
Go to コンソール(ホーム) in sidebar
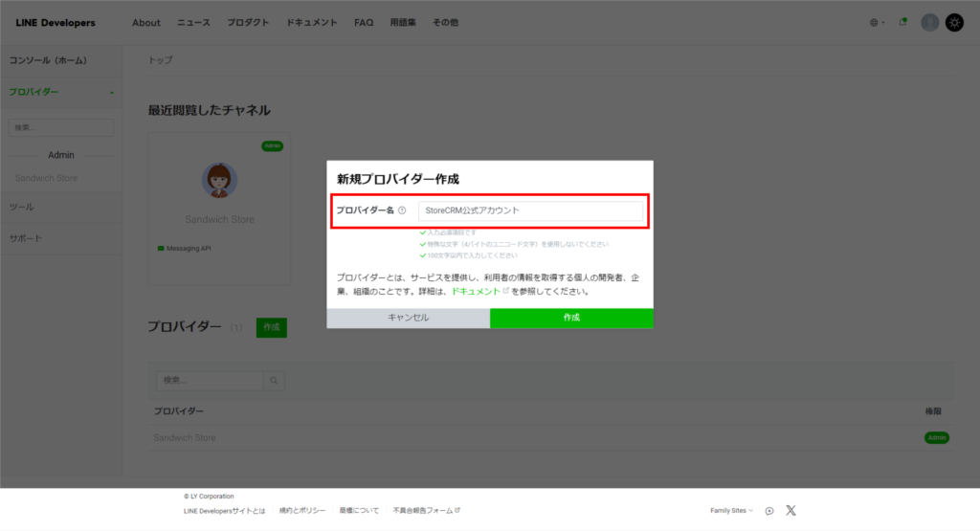click(x=48, y=60)
